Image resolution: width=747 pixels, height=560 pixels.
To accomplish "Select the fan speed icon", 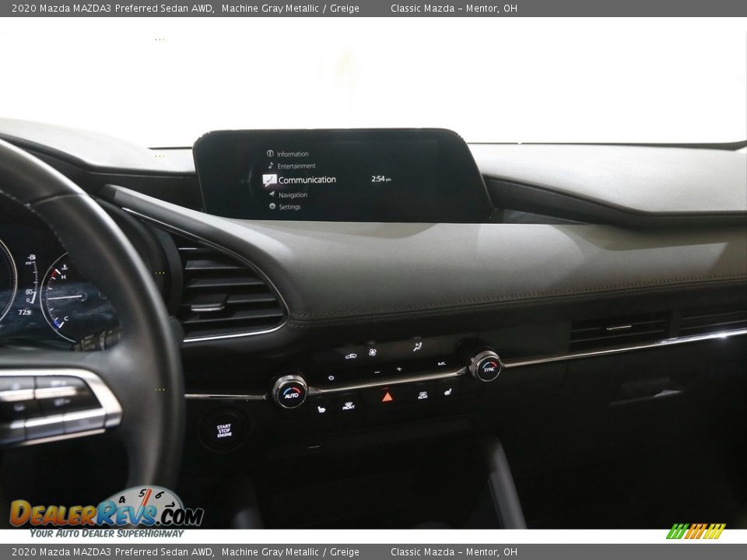I will click(x=372, y=352).
